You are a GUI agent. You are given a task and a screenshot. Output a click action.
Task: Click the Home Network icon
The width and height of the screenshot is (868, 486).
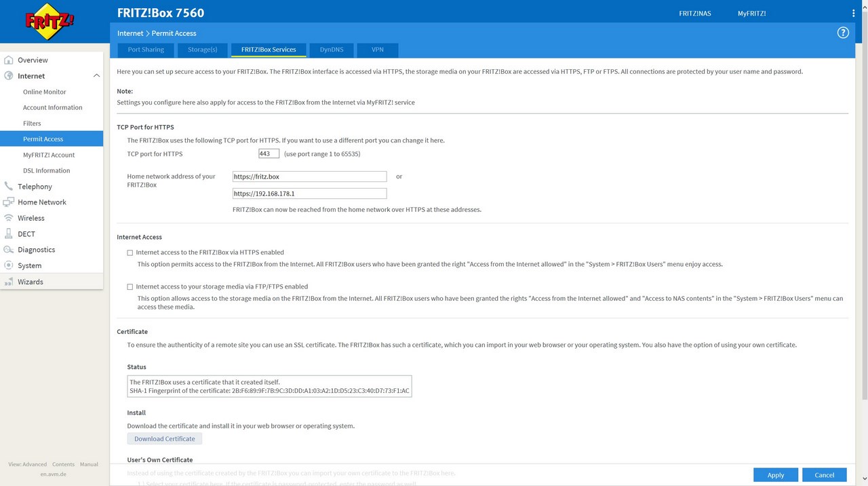[x=9, y=202]
